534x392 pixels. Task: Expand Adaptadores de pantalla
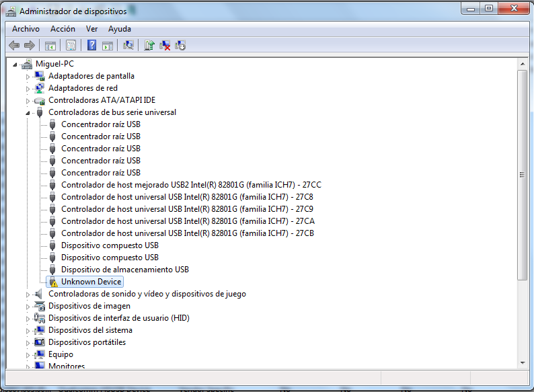point(28,77)
